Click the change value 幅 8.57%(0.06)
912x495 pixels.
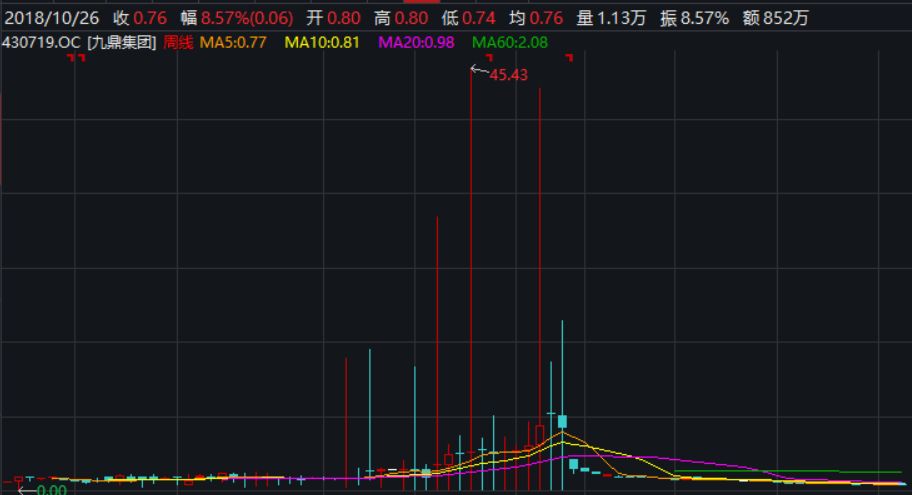click(237, 18)
